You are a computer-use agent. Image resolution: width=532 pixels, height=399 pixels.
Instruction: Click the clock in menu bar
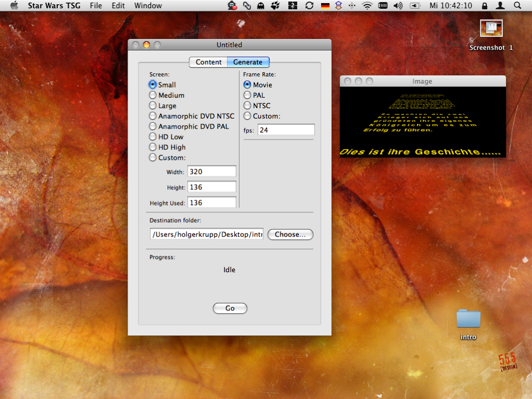(451, 5)
